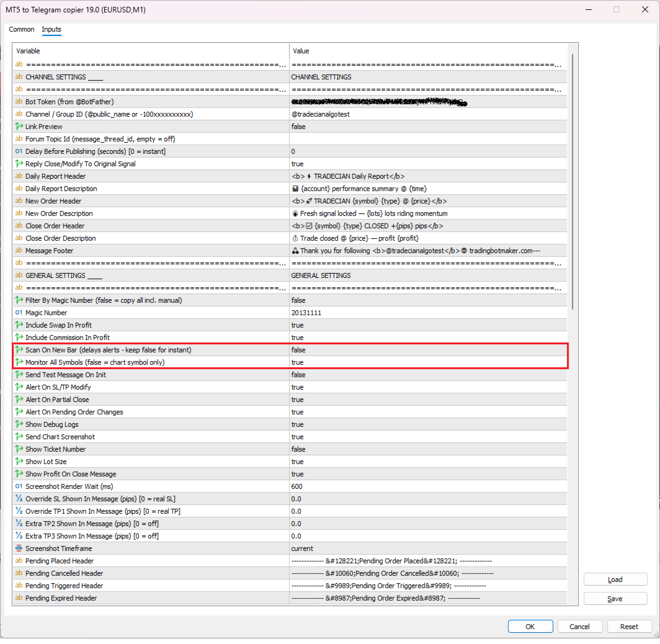The image size is (660, 644).
Task: Click the string icon beside Bot Token
Action: point(19,102)
